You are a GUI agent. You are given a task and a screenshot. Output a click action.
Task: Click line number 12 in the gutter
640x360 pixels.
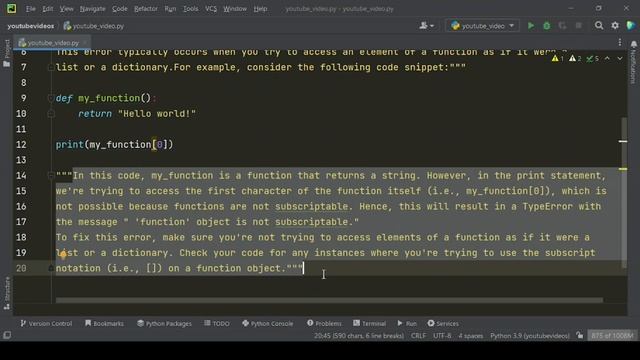point(21,145)
